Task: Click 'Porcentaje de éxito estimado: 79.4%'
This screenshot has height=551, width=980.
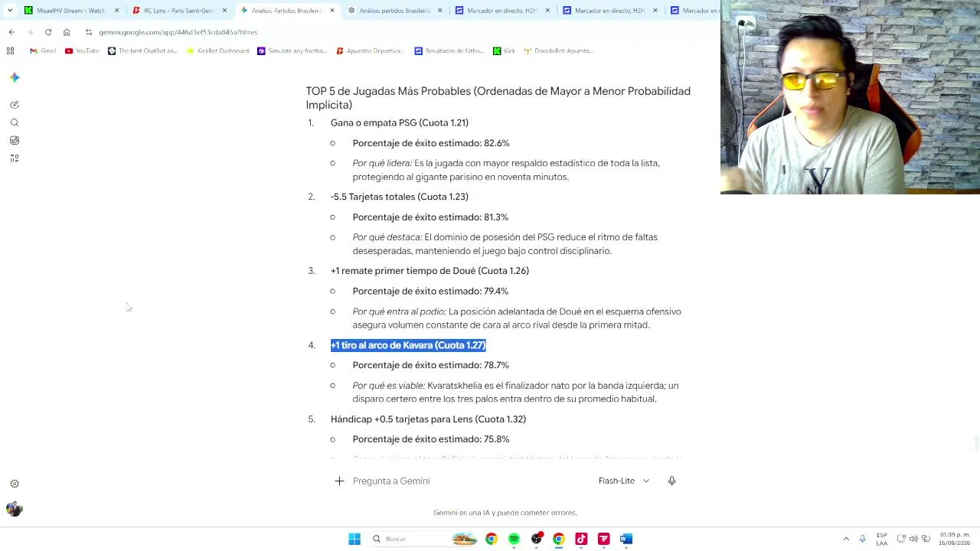Action: click(x=430, y=292)
